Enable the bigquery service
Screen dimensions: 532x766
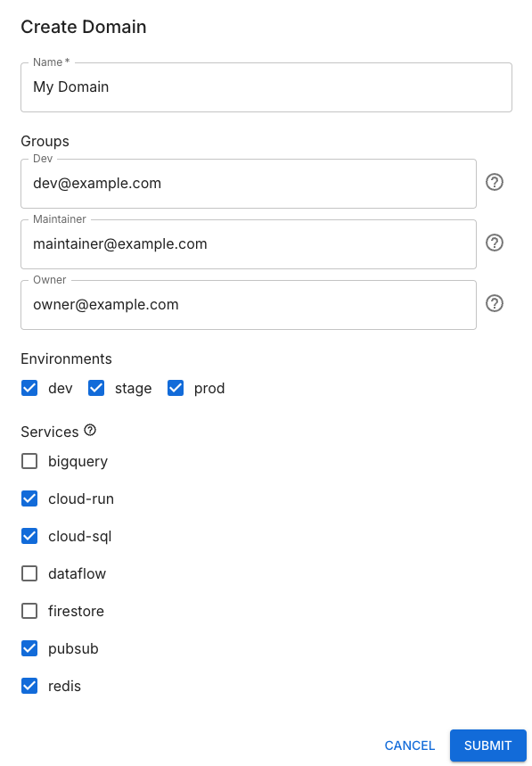click(x=29, y=461)
